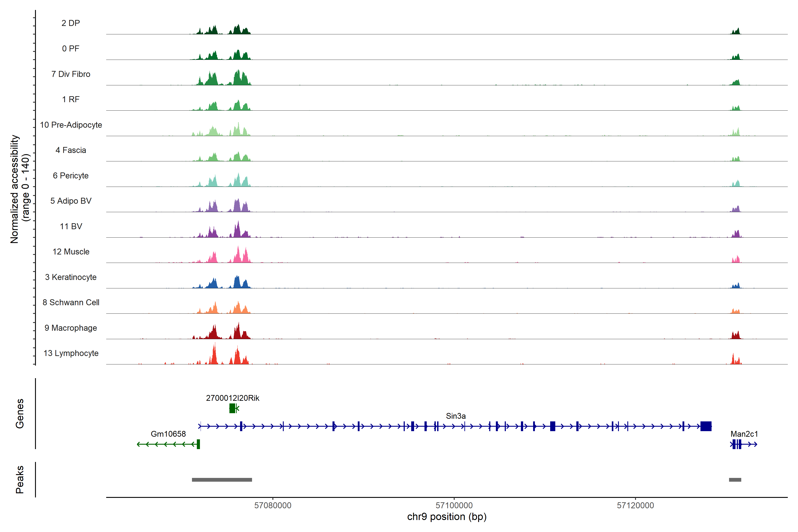Click the large gray peak bar
The height and width of the screenshot is (532, 798).
[x=222, y=480]
